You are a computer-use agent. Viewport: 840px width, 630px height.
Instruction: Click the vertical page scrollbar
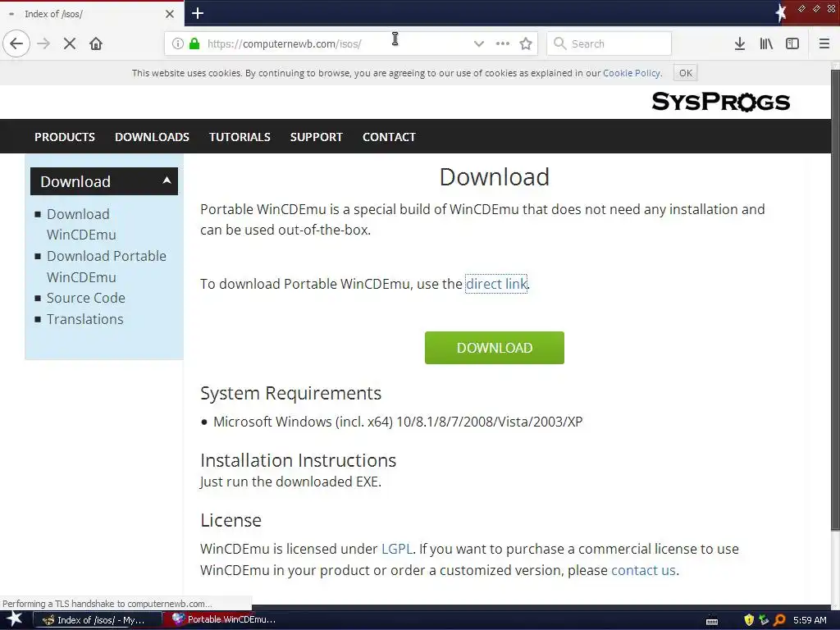[x=835, y=300]
